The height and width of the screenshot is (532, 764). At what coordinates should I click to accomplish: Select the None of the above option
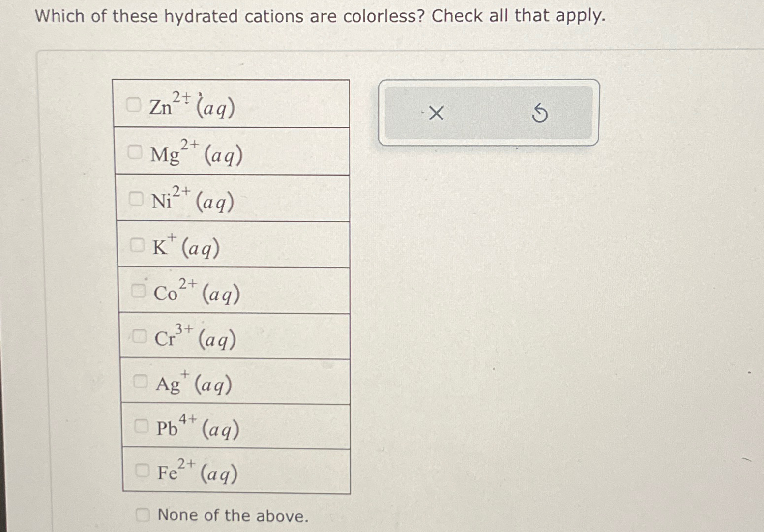coord(143,515)
